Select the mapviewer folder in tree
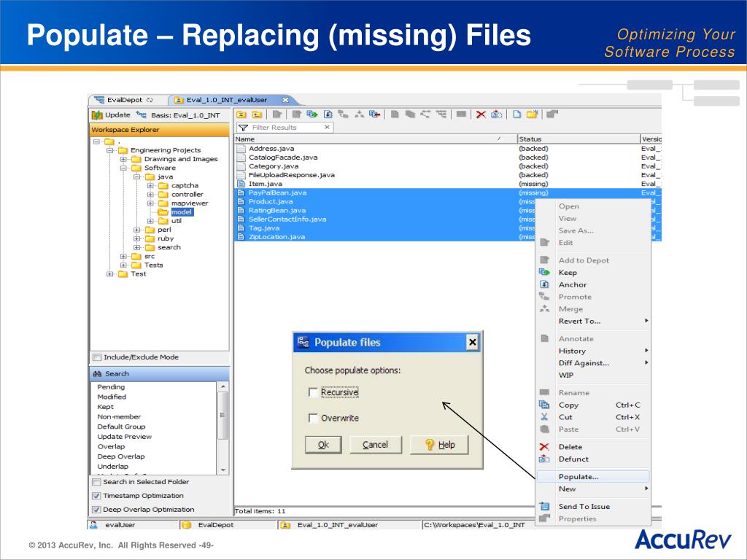The width and height of the screenshot is (747, 560). [x=190, y=203]
